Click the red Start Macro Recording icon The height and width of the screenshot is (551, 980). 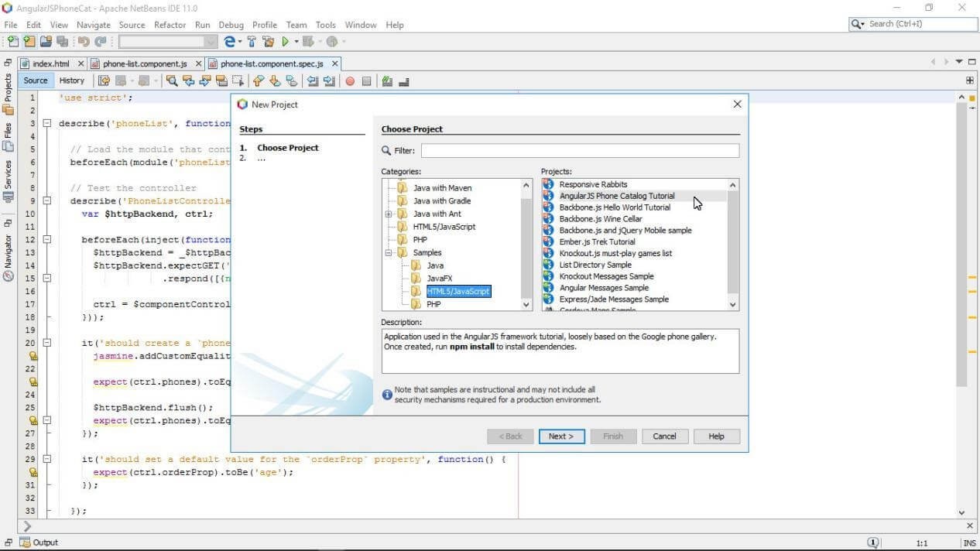tap(350, 80)
